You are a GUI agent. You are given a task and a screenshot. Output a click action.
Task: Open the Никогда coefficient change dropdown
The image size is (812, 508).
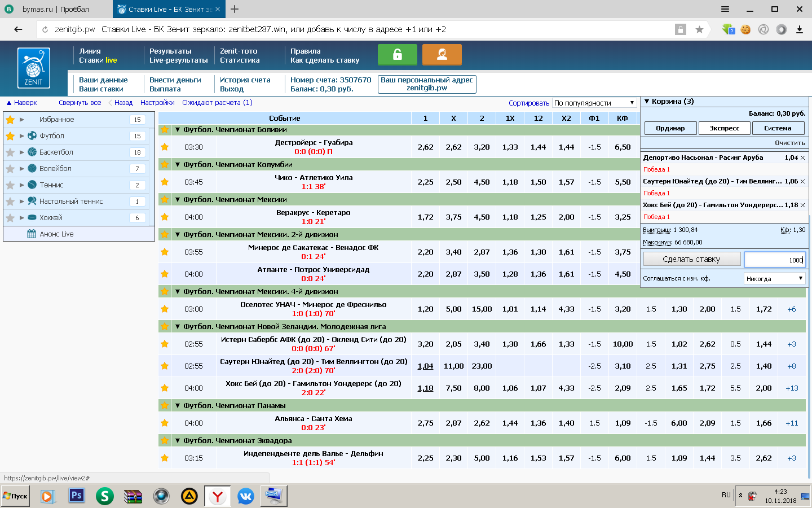pos(774,278)
